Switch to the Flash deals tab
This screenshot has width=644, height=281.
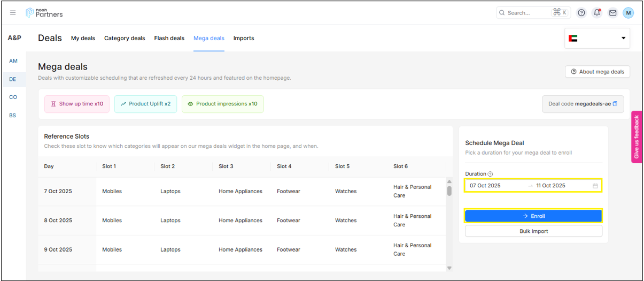coord(169,39)
